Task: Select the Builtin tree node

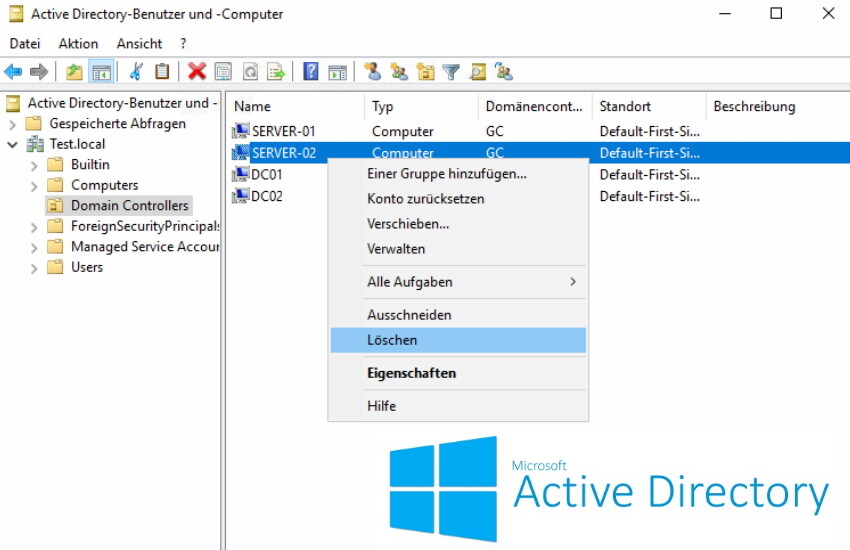Action: [90, 164]
